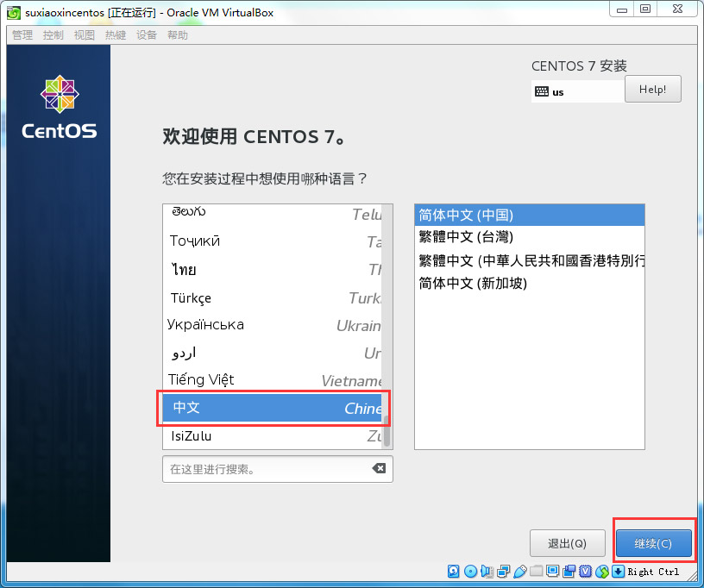The width and height of the screenshot is (704, 588).
Task: Select the Telugu language row
Action: click(272, 214)
